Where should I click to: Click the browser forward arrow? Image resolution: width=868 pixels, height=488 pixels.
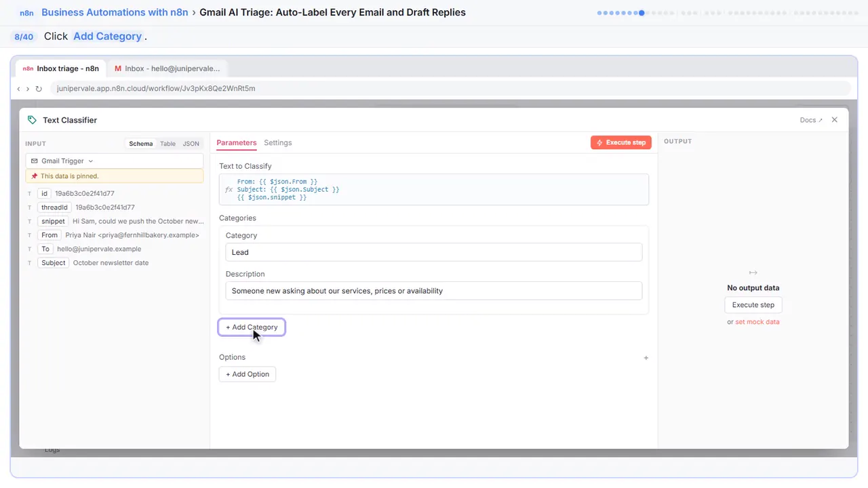tap(28, 89)
